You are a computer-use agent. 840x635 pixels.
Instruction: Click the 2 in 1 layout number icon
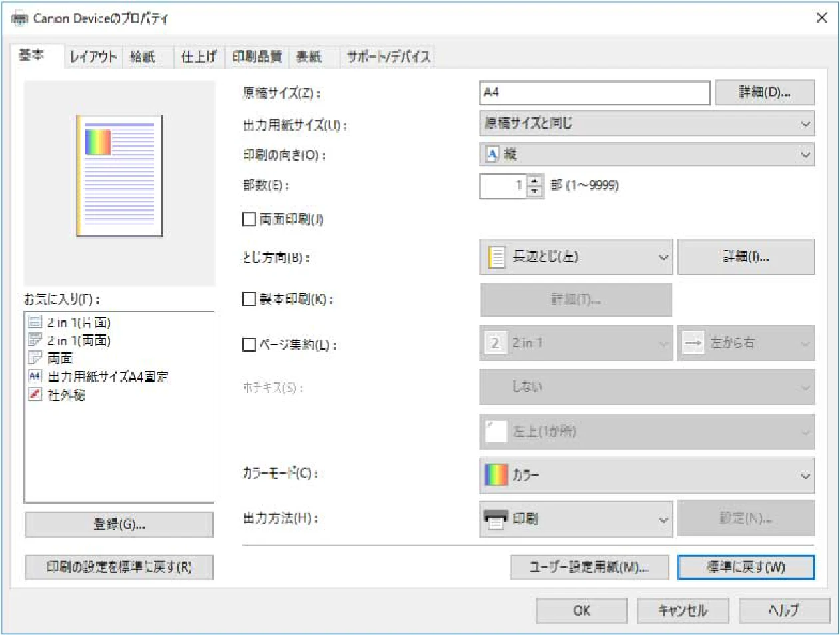click(x=494, y=343)
